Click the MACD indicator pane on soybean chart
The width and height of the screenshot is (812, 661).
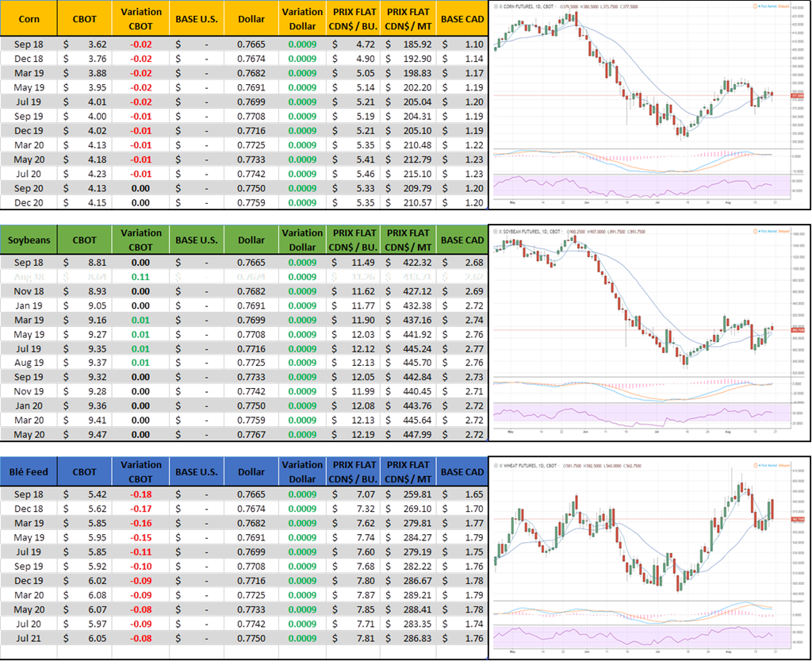pyautogui.click(x=634, y=388)
